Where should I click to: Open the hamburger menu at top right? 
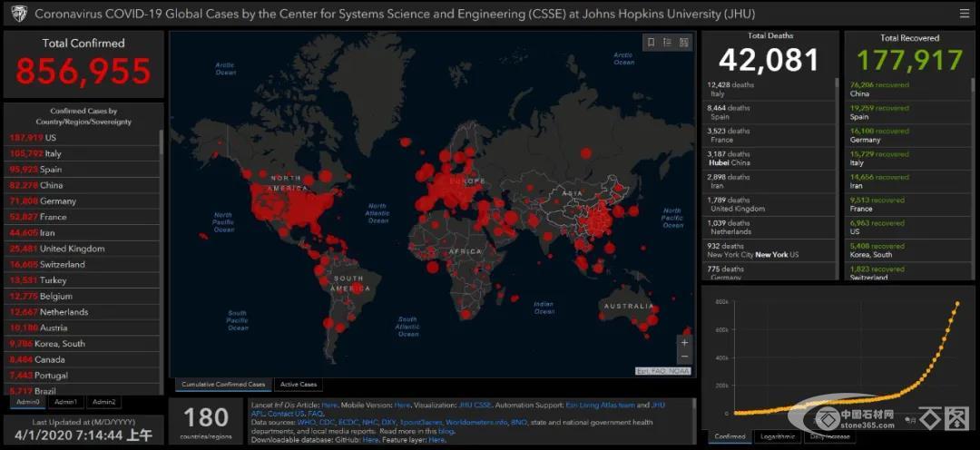[964, 14]
